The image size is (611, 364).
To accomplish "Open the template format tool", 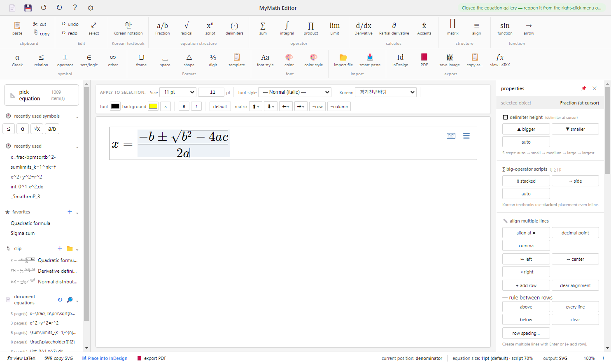I will tap(237, 60).
